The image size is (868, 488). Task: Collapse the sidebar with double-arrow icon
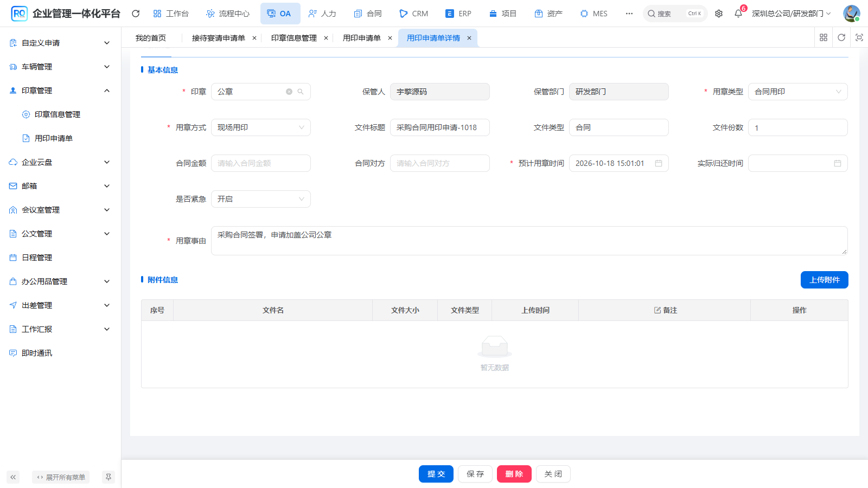pos(13,477)
